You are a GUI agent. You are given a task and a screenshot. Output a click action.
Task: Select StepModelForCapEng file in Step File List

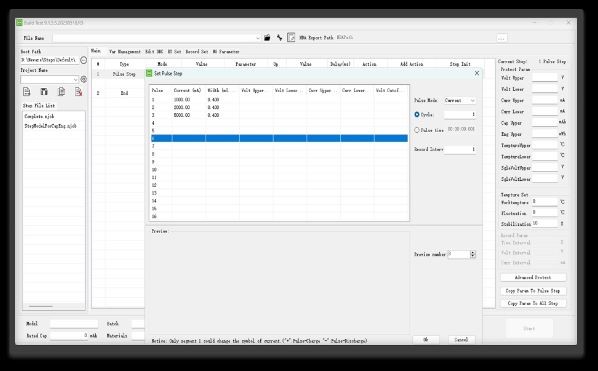pos(50,125)
